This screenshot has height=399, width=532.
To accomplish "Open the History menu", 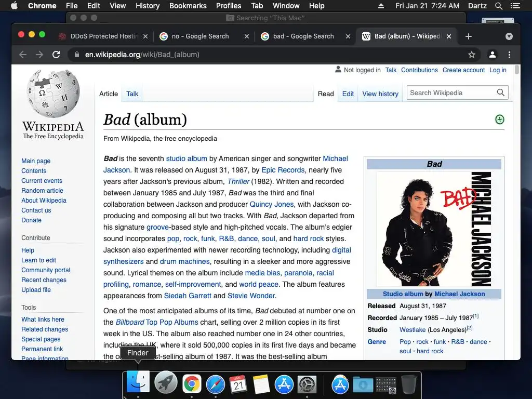I will tap(148, 6).
